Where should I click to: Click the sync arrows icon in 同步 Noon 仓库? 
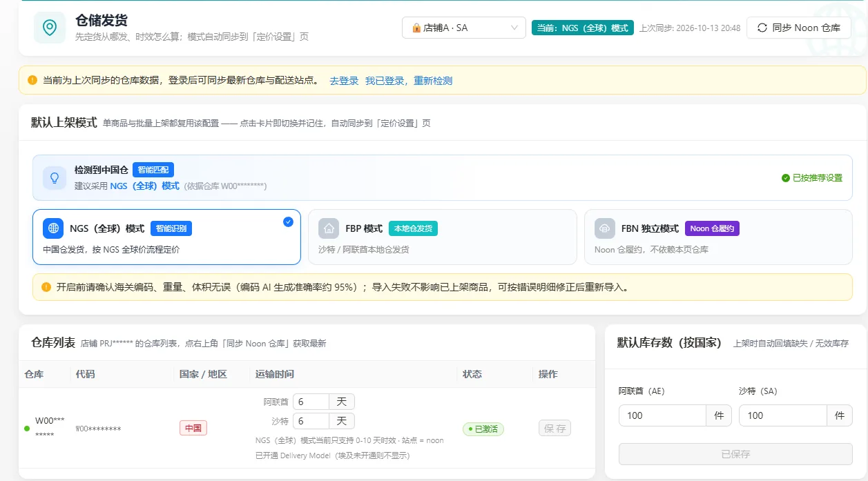[x=762, y=28]
